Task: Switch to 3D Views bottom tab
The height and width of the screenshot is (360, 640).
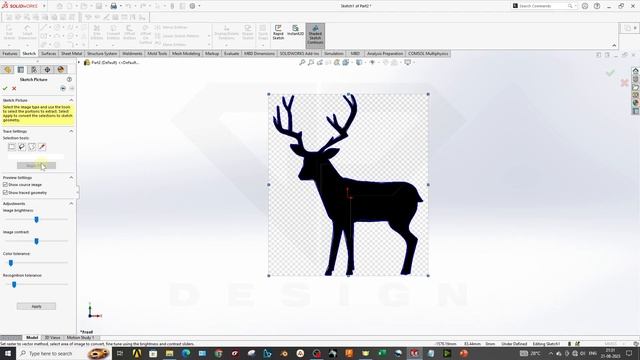Action: 52,338
